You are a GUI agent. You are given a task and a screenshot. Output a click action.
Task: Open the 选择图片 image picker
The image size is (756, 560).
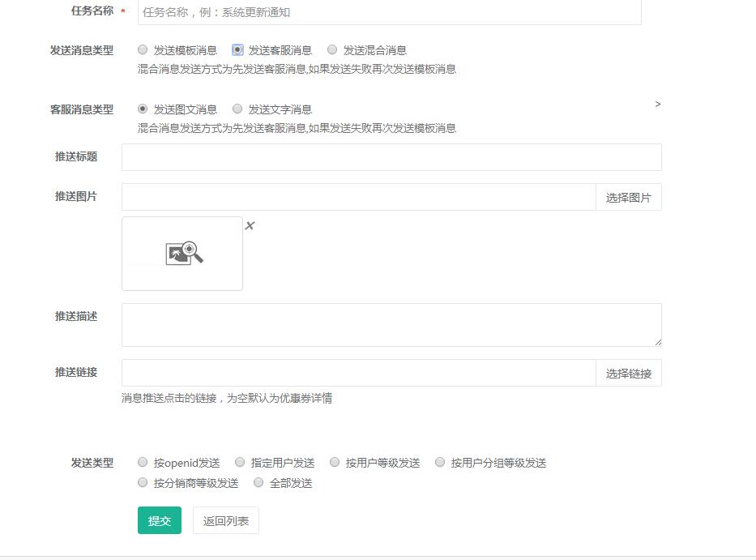628,197
